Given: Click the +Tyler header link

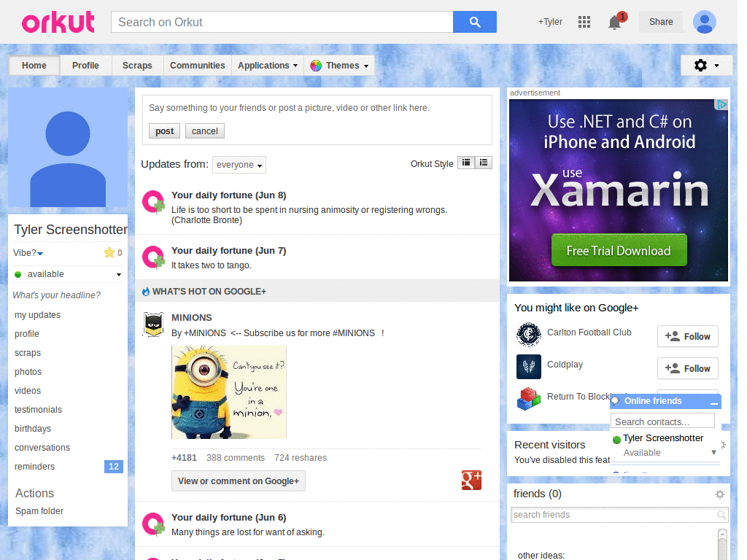Looking at the screenshot, I should pos(550,22).
